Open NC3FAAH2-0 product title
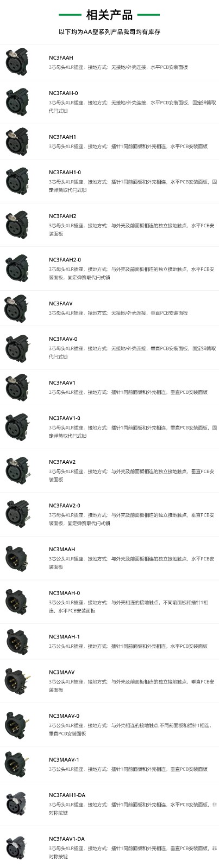 (65, 260)
